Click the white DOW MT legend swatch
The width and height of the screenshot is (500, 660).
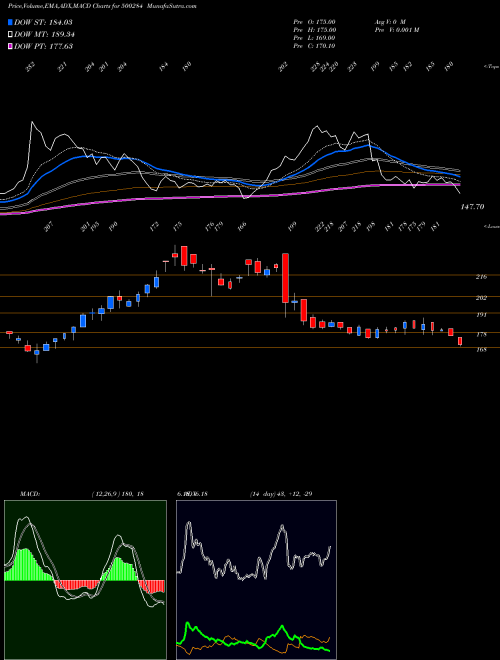(10, 34)
